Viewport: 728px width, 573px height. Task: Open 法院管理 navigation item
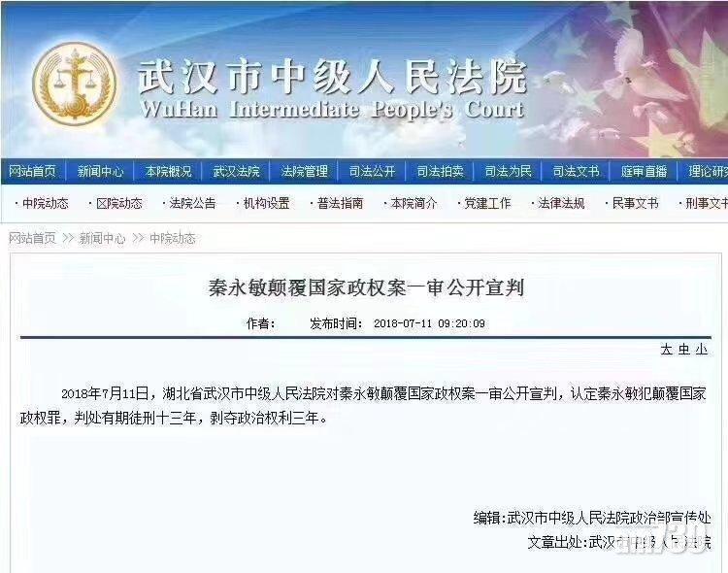304,172
